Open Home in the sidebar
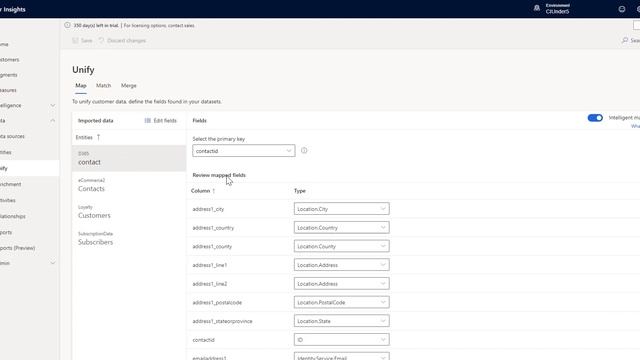 4,44
